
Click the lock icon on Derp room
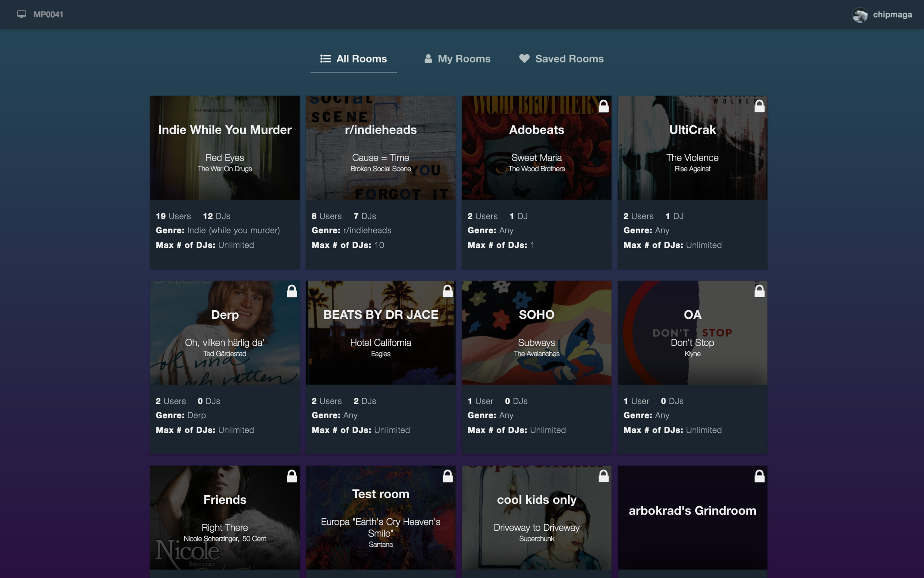[292, 291]
